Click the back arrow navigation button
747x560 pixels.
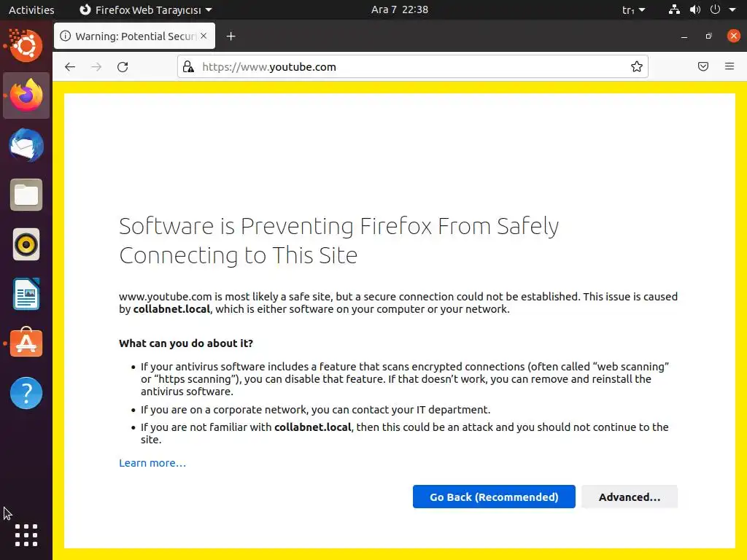coord(70,67)
